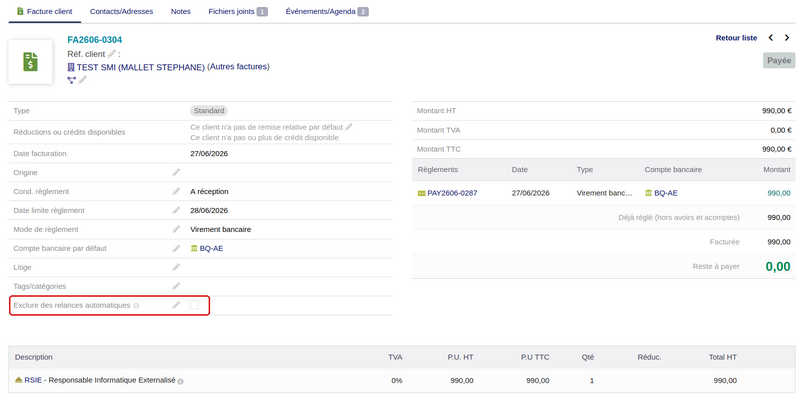The height and width of the screenshot is (400, 800).
Task: Open RSIE product link
Action: coord(33,380)
